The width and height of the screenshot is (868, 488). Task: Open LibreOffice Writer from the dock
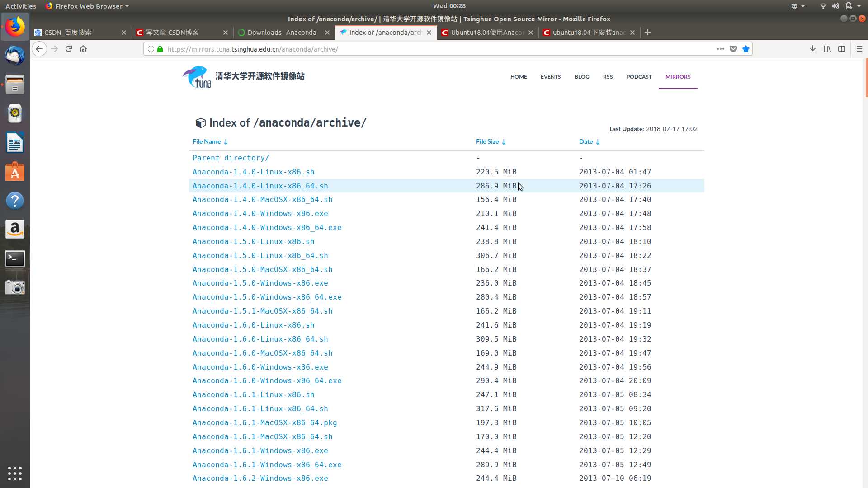pyautogui.click(x=15, y=143)
